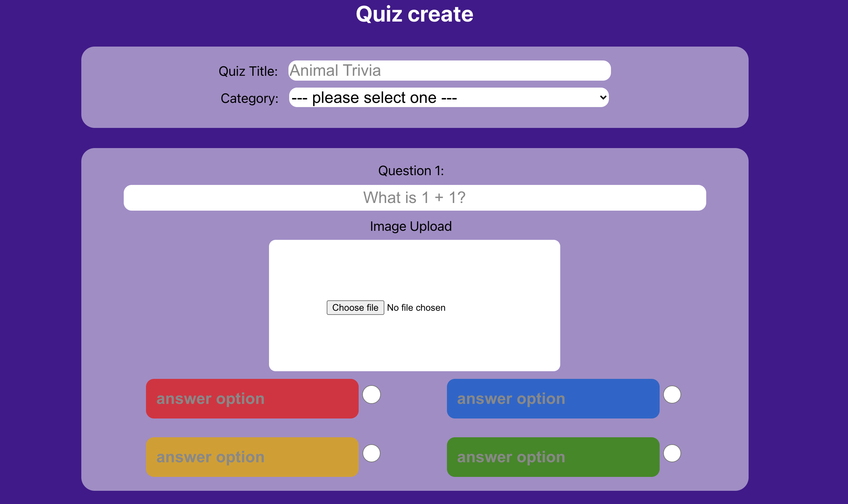Viewport: 848px width, 504px height.
Task: Mark the green answer's radio button as correct
Action: coord(672,453)
